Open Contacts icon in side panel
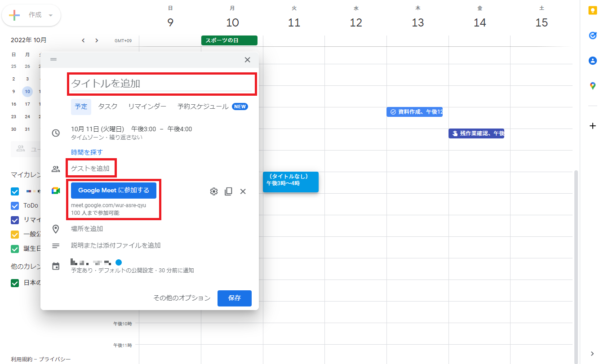The width and height of the screenshot is (604, 364). (592, 61)
